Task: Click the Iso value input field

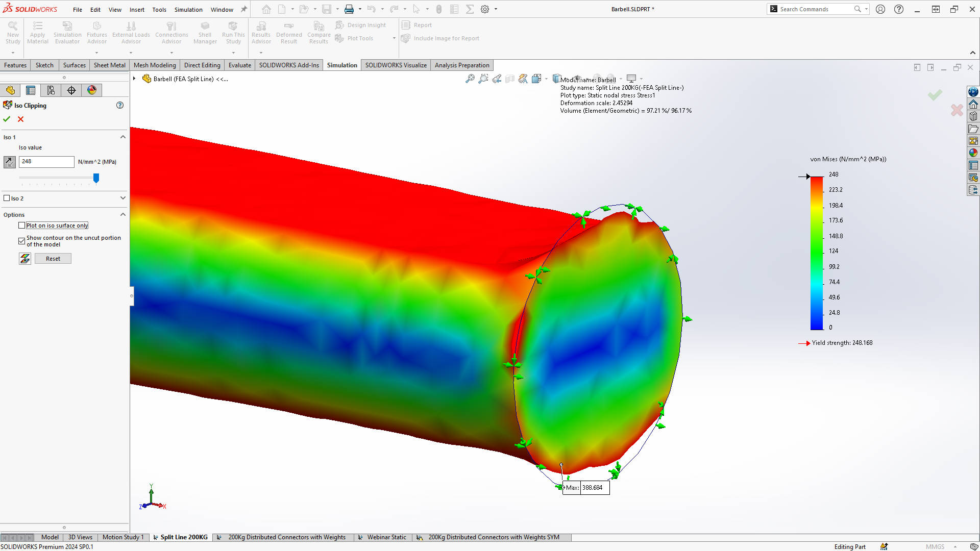Action: coord(46,162)
